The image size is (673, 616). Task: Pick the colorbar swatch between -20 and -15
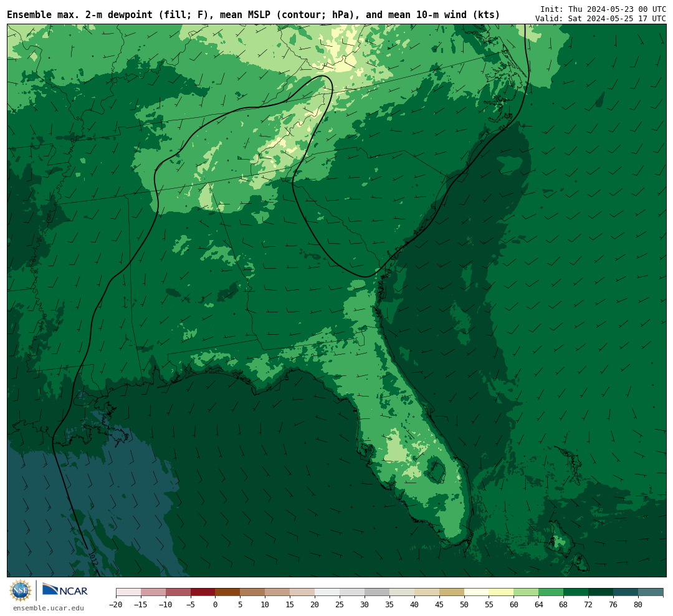[x=128, y=592]
